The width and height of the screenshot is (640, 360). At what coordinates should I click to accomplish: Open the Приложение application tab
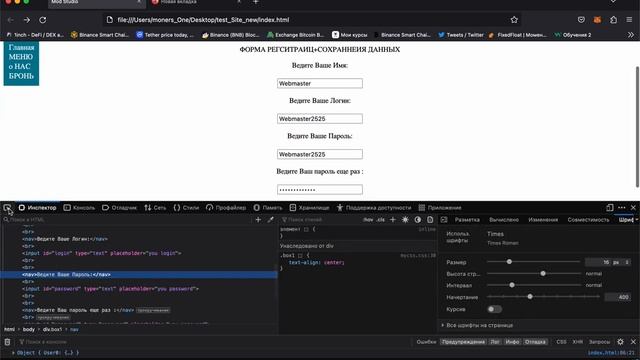click(x=440, y=208)
